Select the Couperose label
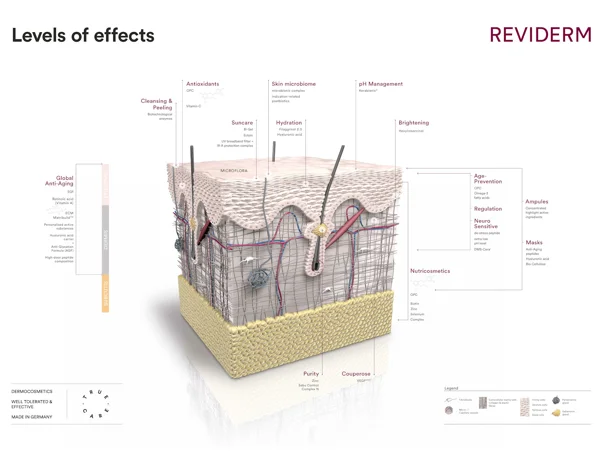601x451 pixels. (x=355, y=374)
